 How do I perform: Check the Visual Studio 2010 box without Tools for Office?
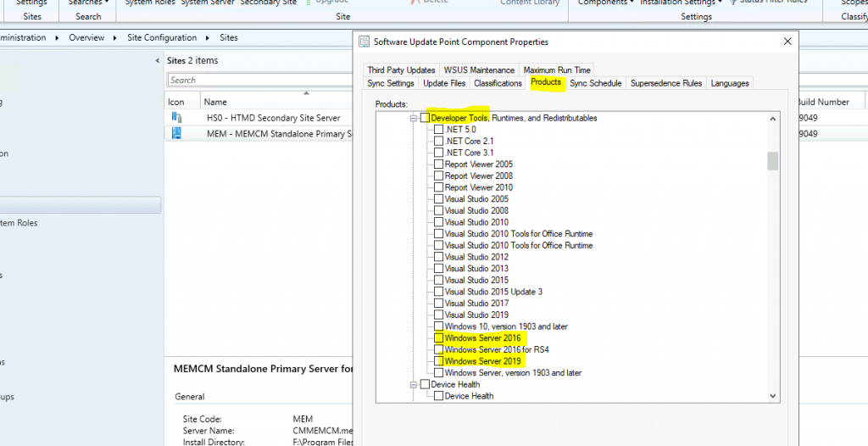pyautogui.click(x=438, y=222)
